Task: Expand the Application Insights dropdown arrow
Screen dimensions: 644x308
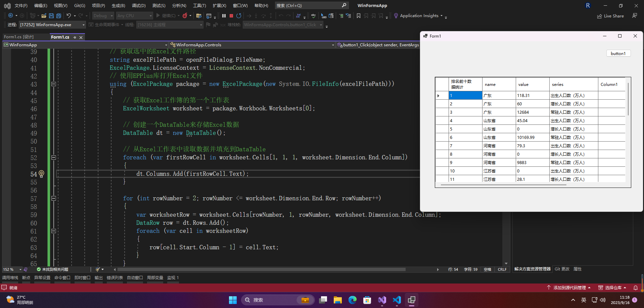Action: click(442, 16)
